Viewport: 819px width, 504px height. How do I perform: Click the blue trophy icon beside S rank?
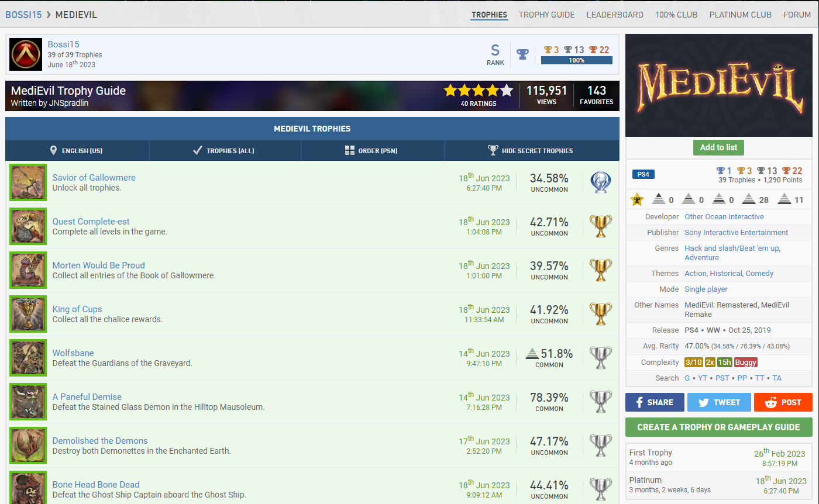pos(522,54)
